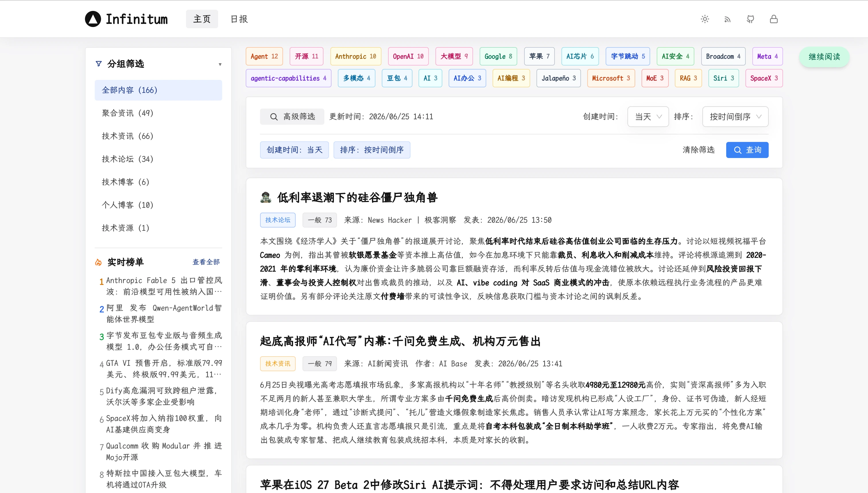Viewport: 868px width, 493px height.
Task: Open the GitHub icon link
Action: coord(750,19)
